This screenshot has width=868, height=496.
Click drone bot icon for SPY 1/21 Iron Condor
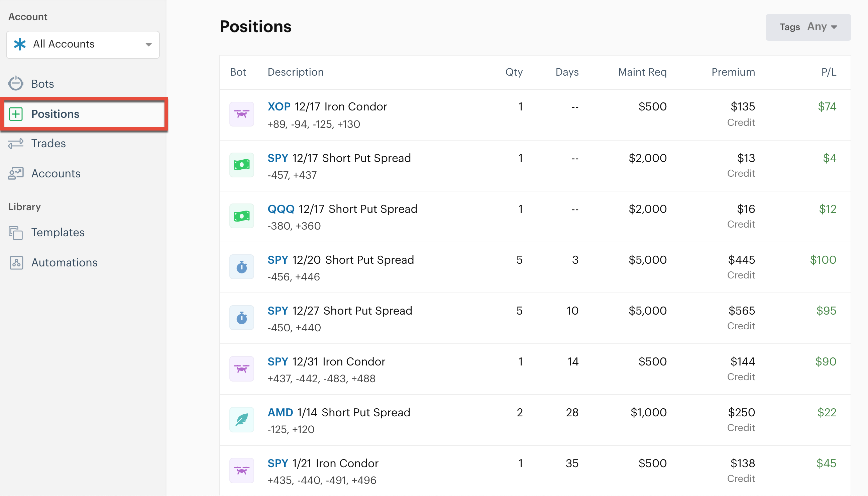pos(242,471)
